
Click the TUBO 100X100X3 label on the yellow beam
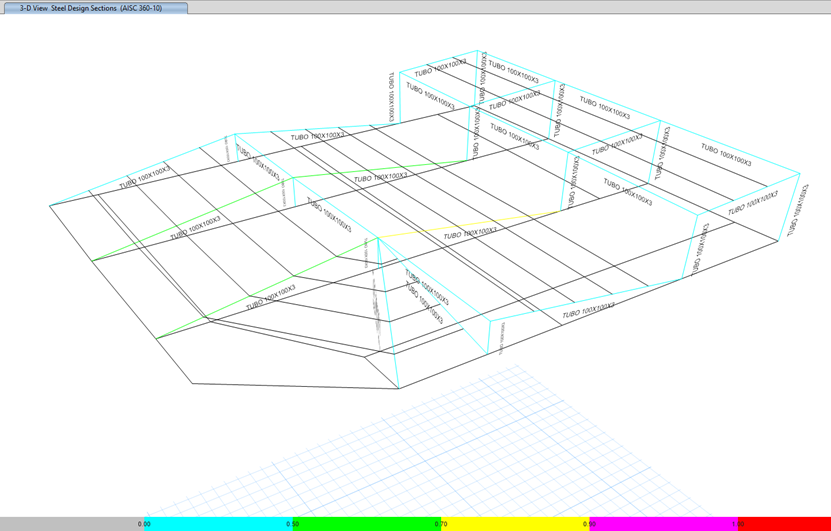click(470, 235)
